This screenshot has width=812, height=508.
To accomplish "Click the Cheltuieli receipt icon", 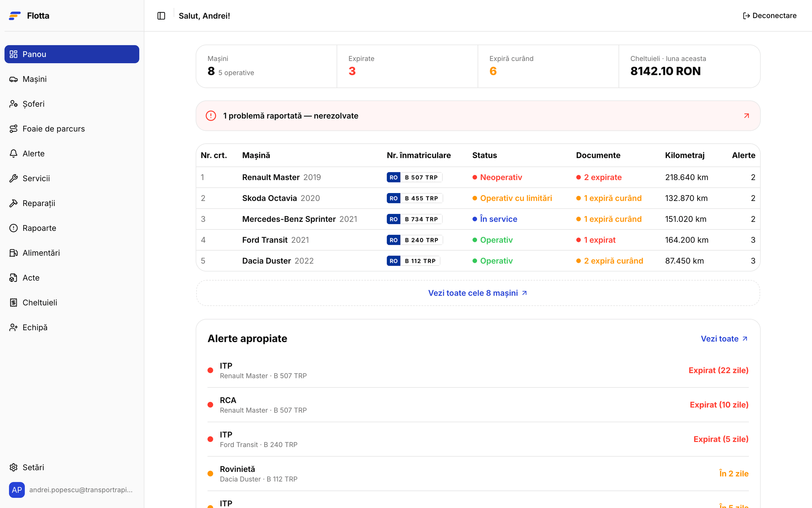I will [x=13, y=303].
